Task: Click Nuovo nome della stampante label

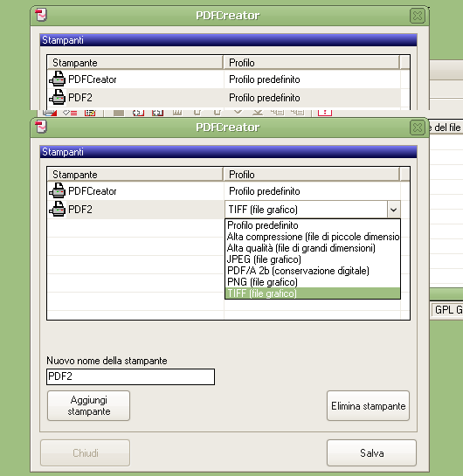Action: tap(107, 361)
